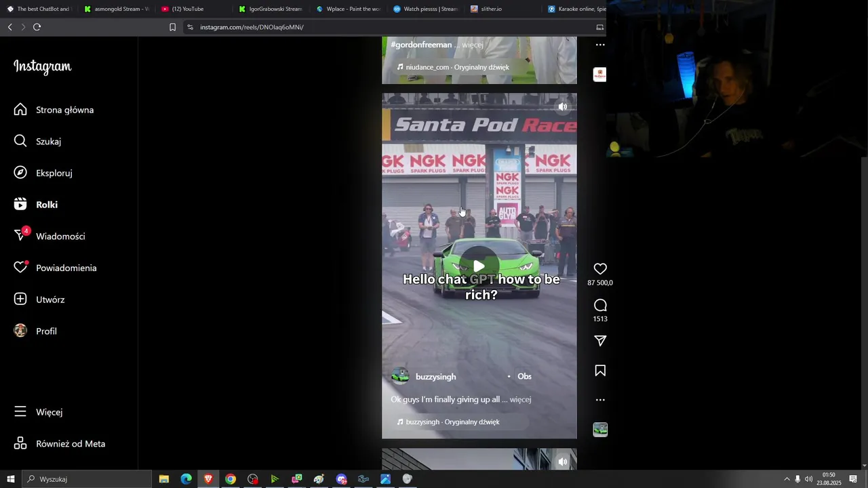Image resolution: width=868 pixels, height=488 pixels.
Task: Follow buzzysingh via Obs button
Action: 524,376
